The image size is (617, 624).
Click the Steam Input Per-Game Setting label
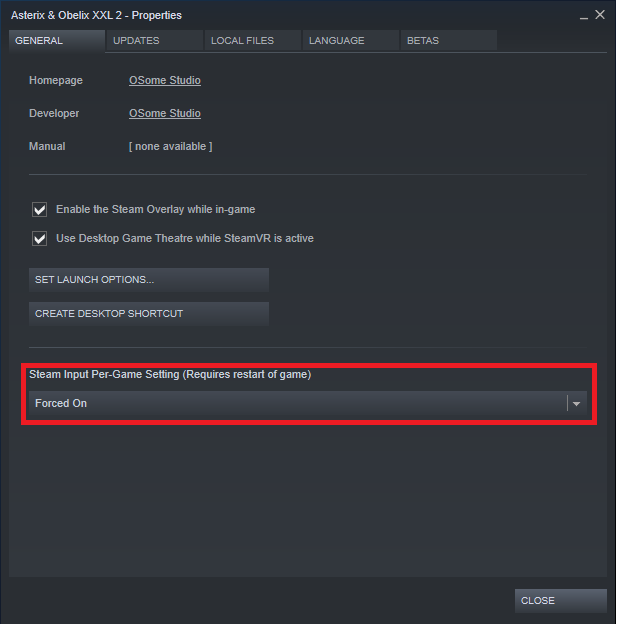[x=170, y=374]
